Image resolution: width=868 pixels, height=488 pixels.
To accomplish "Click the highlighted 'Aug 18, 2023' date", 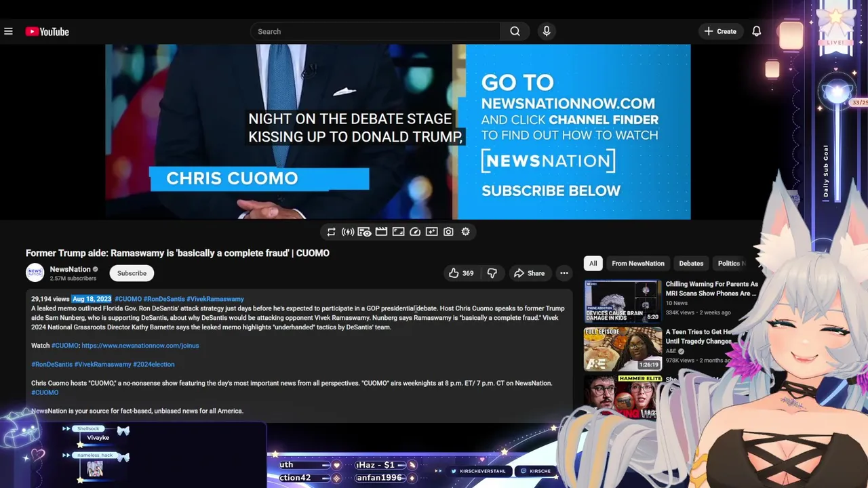I will tap(92, 299).
